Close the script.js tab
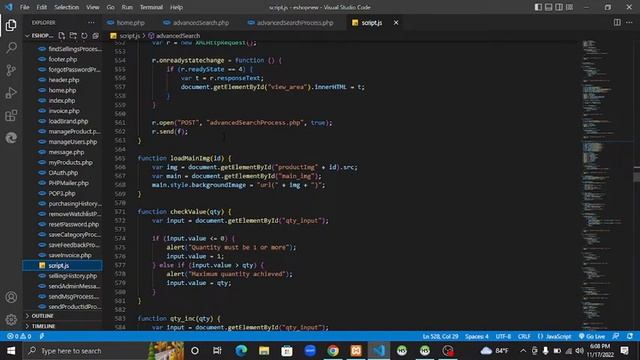The width and height of the screenshot is (640, 360). 396,23
